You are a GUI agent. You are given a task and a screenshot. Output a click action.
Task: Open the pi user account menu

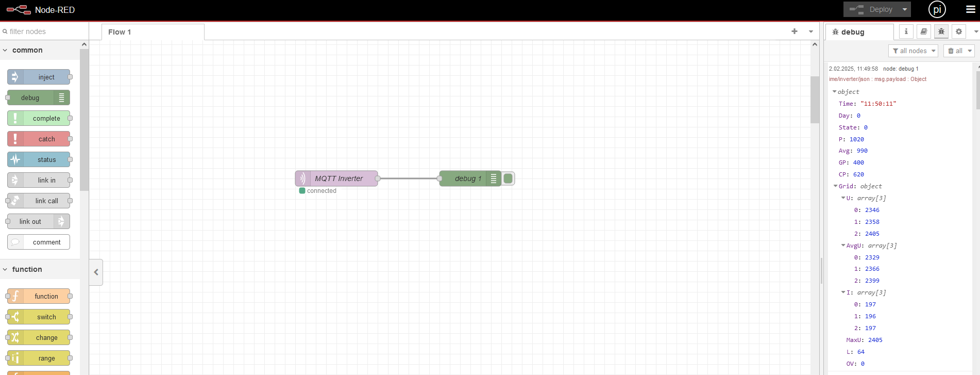tap(937, 9)
